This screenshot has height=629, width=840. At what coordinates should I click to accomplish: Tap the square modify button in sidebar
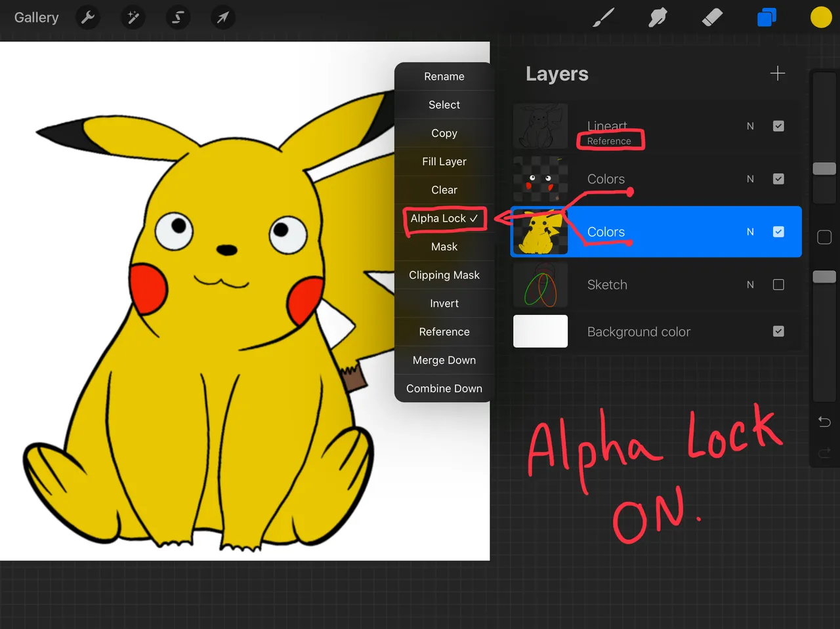pos(824,237)
